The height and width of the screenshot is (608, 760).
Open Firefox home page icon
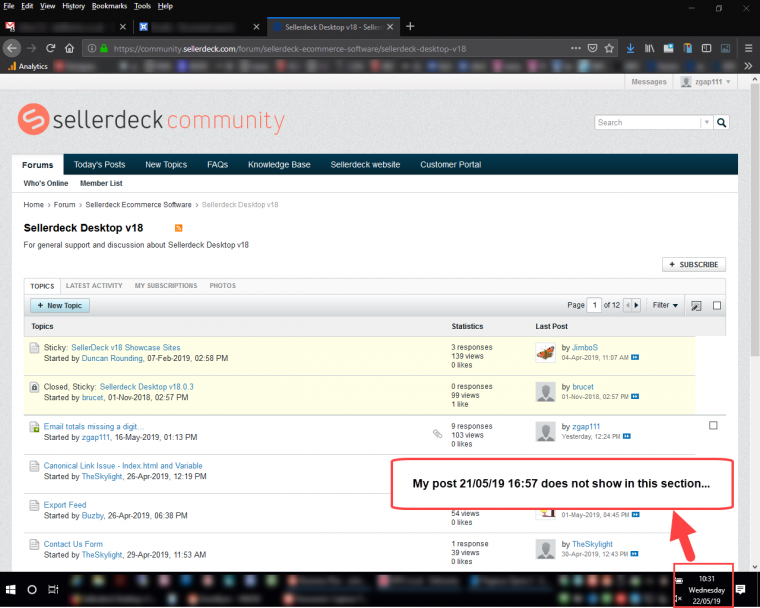pyautogui.click(x=69, y=48)
